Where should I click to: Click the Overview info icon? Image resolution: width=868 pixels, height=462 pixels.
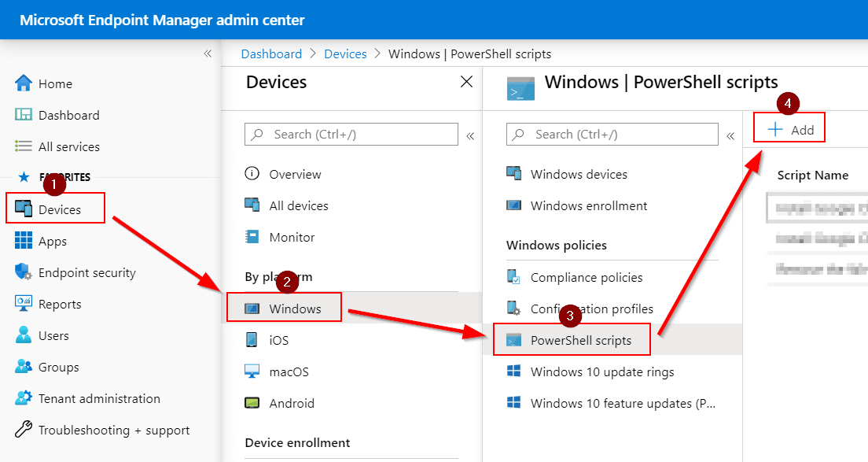click(252, 174)
